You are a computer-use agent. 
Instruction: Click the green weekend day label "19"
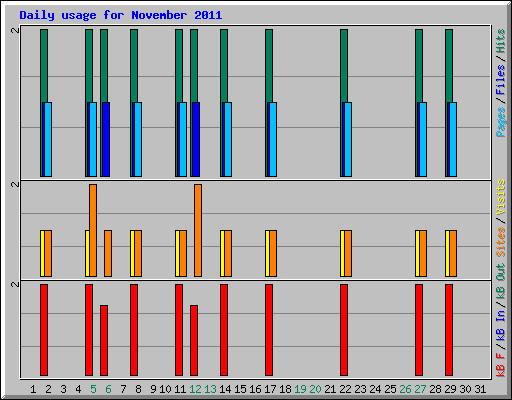[300, 389]
